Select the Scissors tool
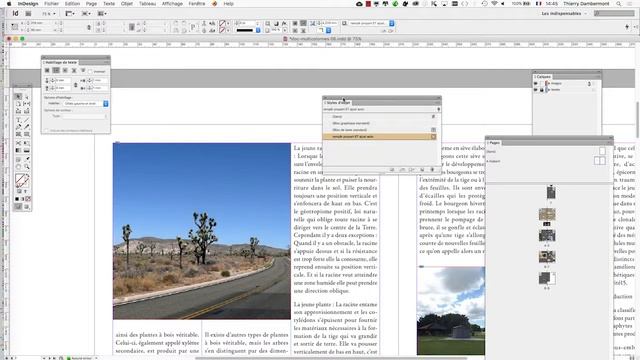This screenshot has height=360, width=640. (x=18, y=143)
